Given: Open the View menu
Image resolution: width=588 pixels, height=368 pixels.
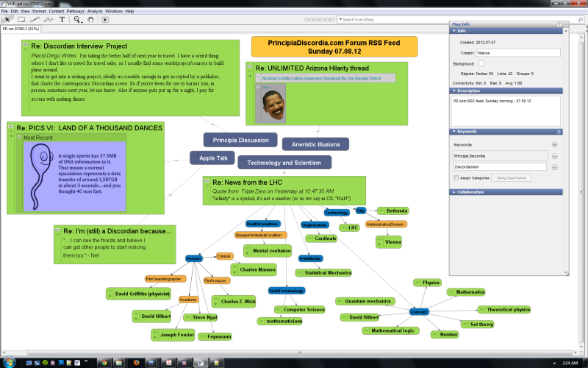Looking at the screenshot, I should tap(25, 11).
